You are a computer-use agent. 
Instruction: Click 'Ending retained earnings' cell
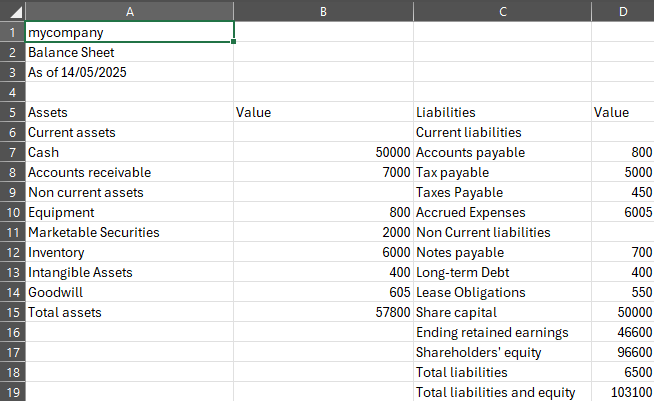click(x=503, y=333)
